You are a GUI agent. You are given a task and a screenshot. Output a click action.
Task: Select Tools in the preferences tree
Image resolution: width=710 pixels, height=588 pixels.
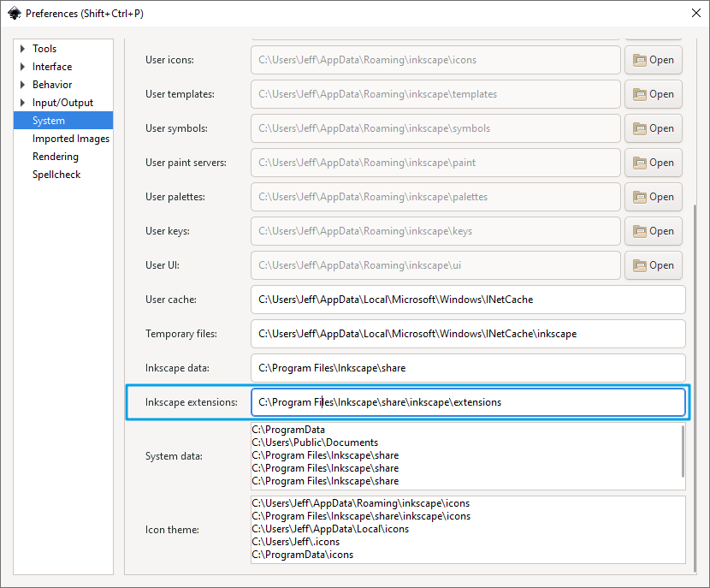44,49
